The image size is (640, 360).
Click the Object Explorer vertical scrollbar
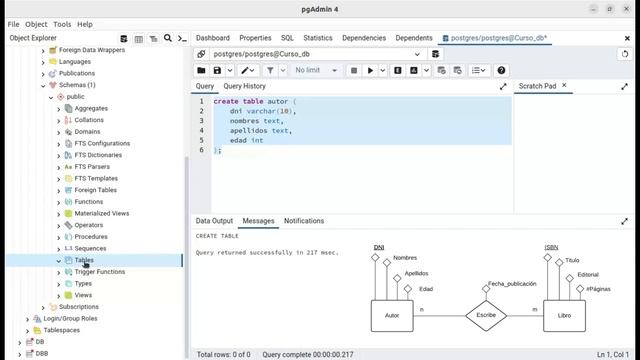pos(187,257)
